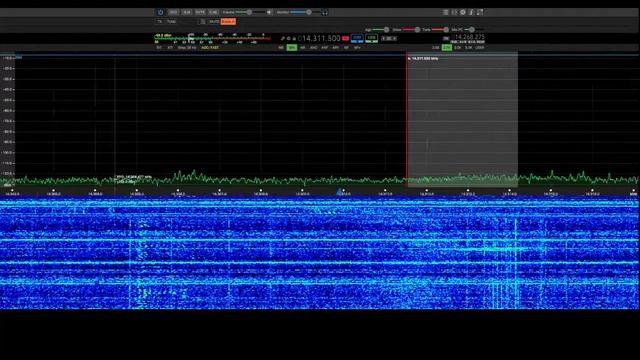
Task: Open the USB mode selector box
Action: (x=371, y=38)
